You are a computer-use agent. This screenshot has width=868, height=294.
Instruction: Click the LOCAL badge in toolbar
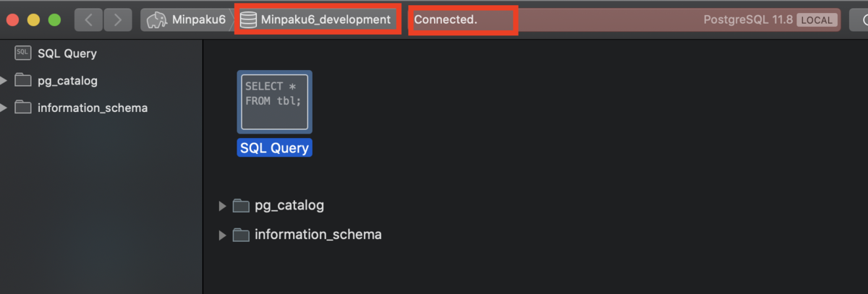tap(817, 20)
